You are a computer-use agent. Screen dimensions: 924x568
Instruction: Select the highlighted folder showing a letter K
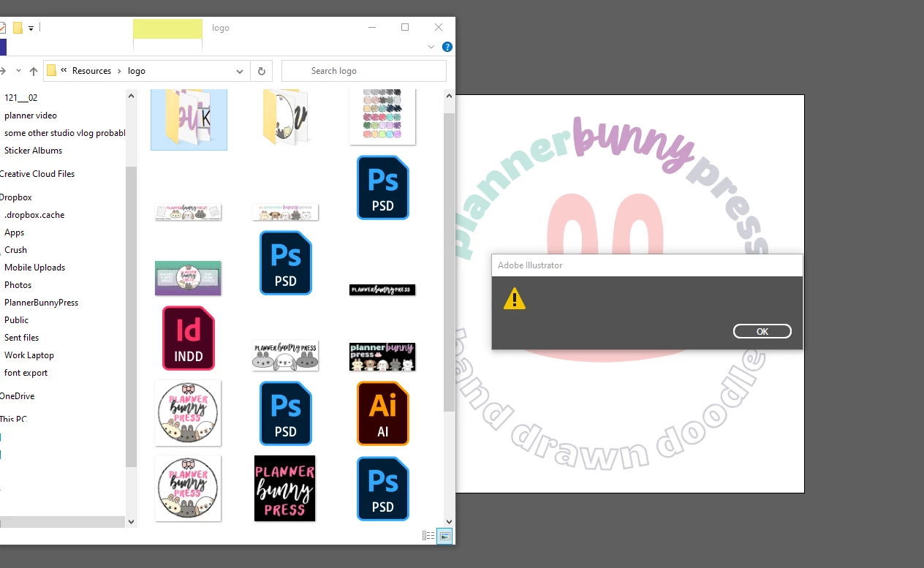tap(189, 119)
